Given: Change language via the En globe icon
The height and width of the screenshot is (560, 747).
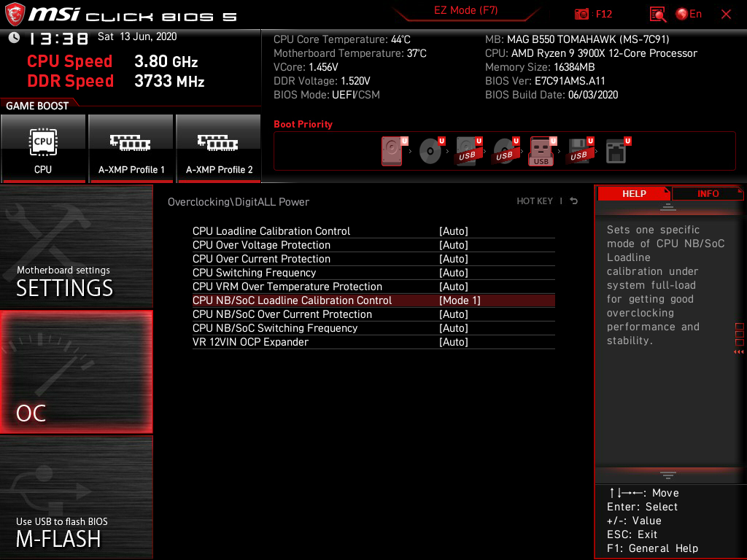Looking at the screenshot, I should [x=689, y=15].
